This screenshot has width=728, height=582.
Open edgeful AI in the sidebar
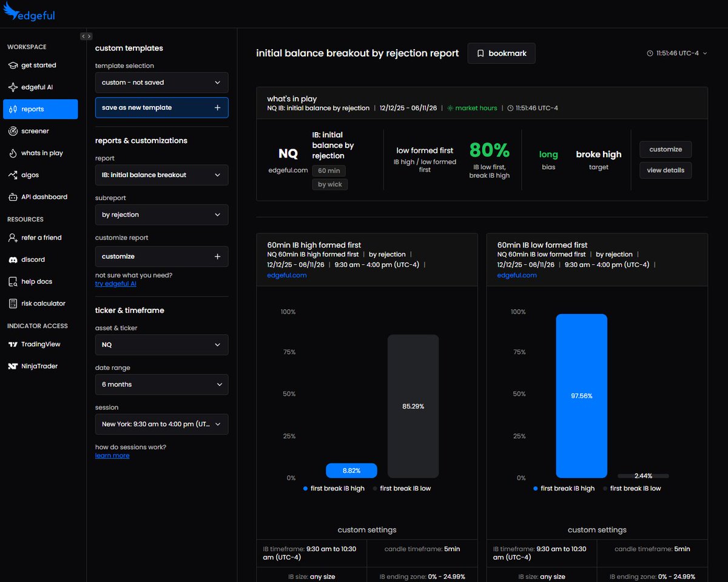pos(40,87)
